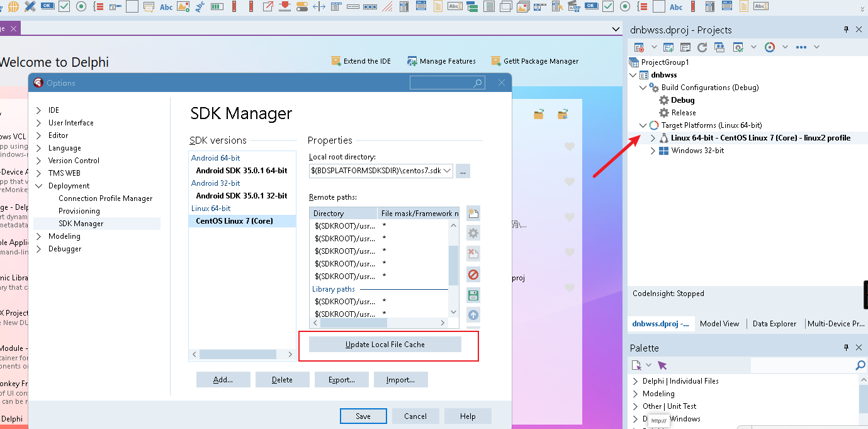Screen dimensions: 868x429
Task: Click the gear edit-path icon beside Remote paths
Action: coord(473,233)
